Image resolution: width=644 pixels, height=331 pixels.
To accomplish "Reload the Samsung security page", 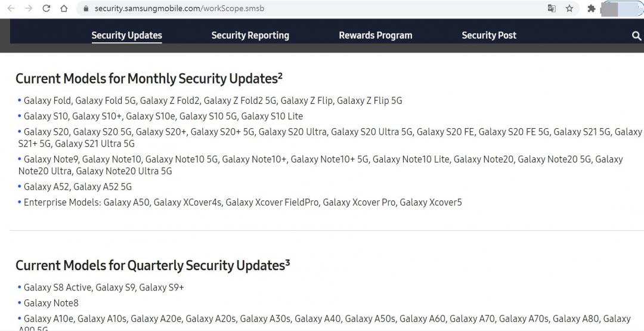I will pyautogui.click(x=47, y=8).
